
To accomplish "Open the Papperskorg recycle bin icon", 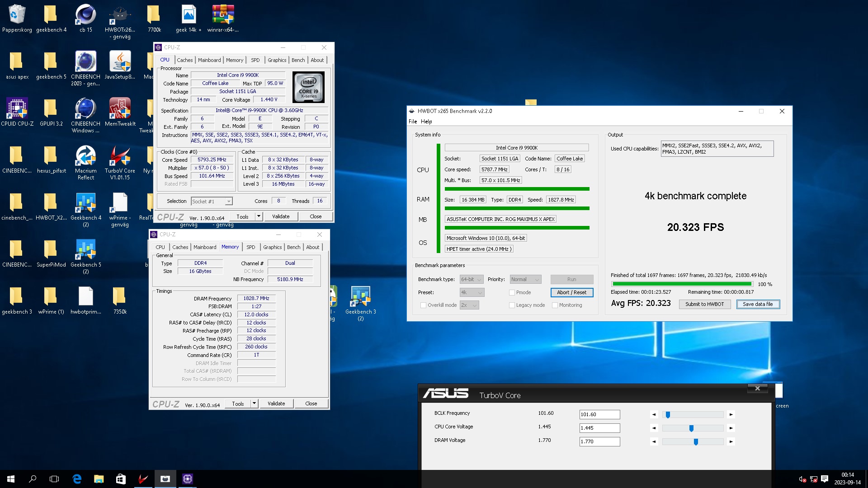I will point(17,18).
